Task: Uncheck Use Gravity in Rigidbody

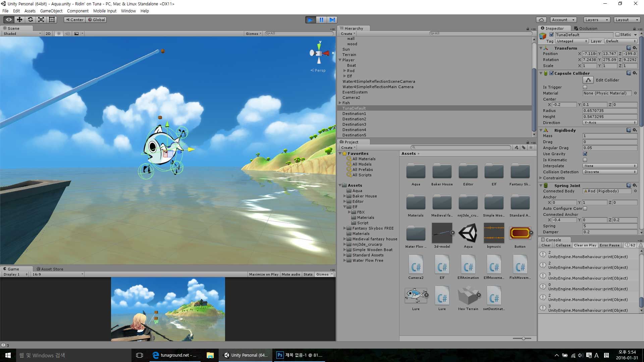Action: coord(585,154)
